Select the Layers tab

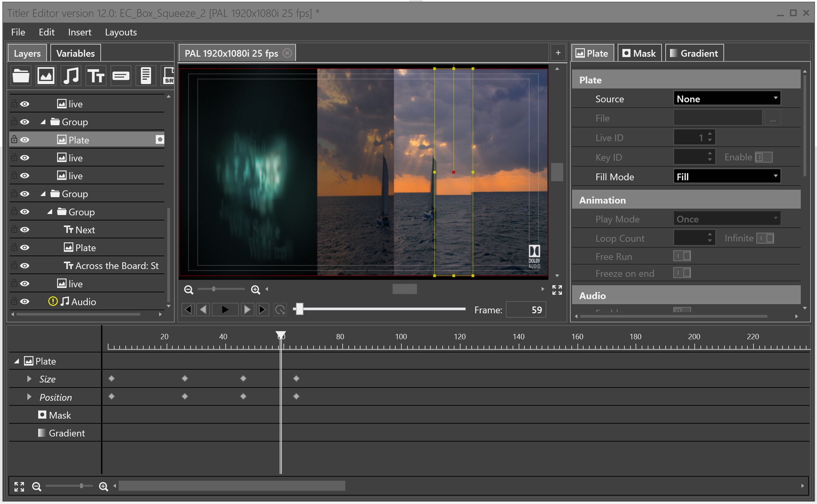tap(27, 53)
